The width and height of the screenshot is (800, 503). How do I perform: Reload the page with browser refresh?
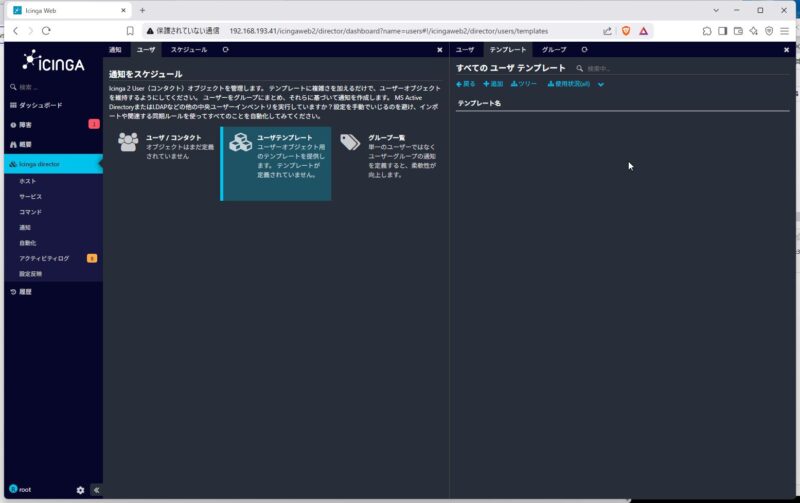coord(46,31)
